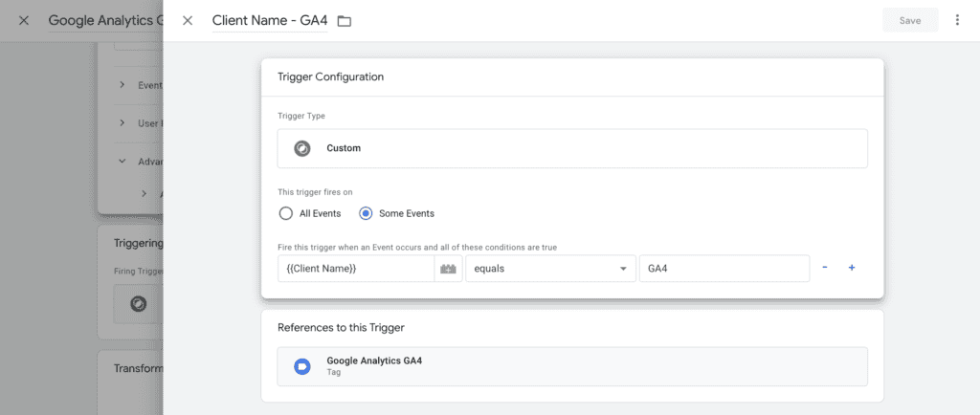980x415 pixels.
Task: Click the folder icon beside trigger name
Action: tap(345, 21)
